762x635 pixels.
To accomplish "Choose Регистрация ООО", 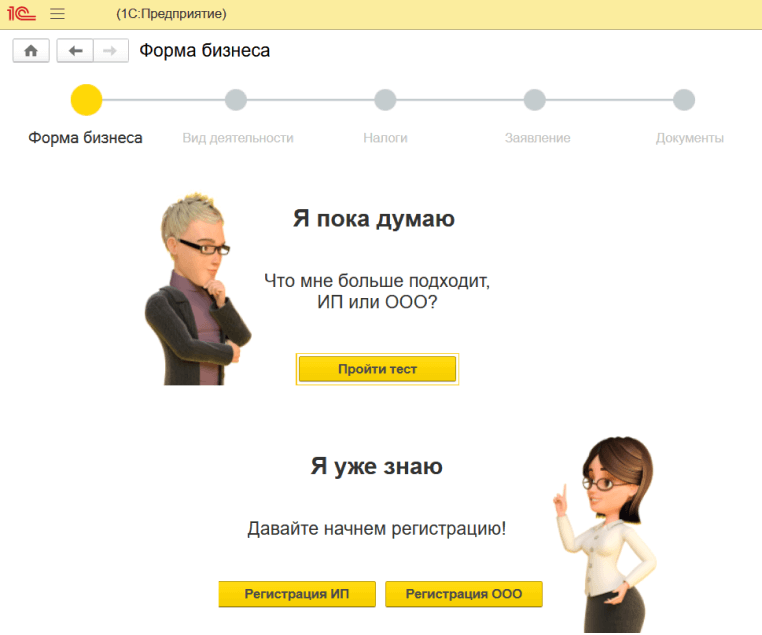I will tap(464, 594).
